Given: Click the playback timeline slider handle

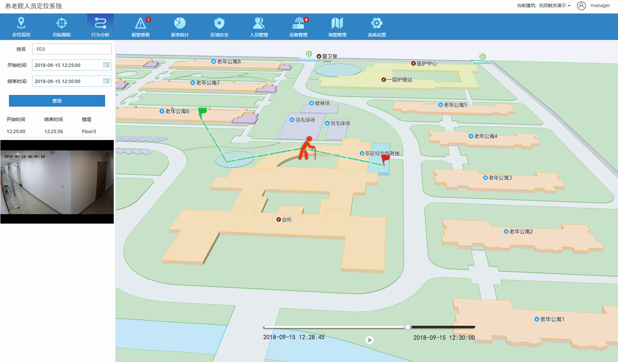Looking at the screenshot, I should 408,327.
